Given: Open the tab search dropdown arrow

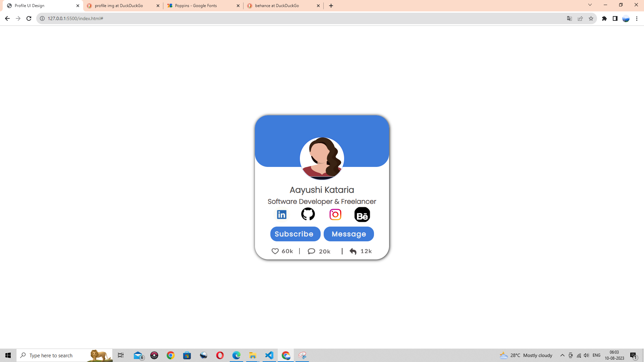Looking at the screenshot, I should [590, 5].
